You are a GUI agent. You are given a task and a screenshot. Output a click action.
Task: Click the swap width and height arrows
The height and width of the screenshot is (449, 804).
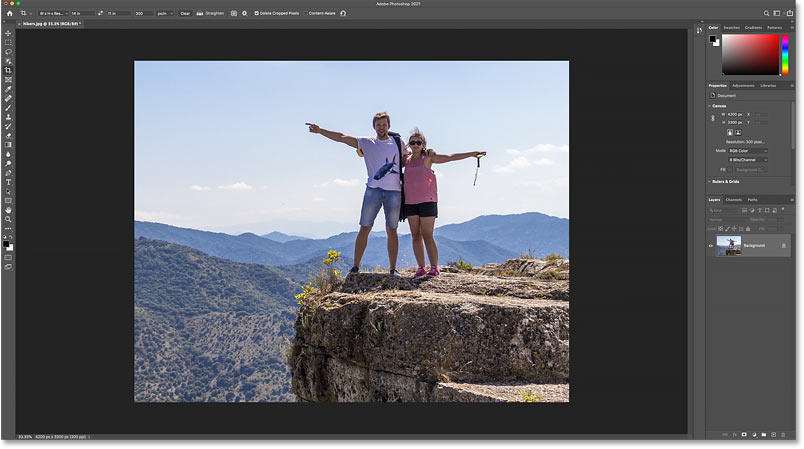pyautogui.click(x=100, y=13)
